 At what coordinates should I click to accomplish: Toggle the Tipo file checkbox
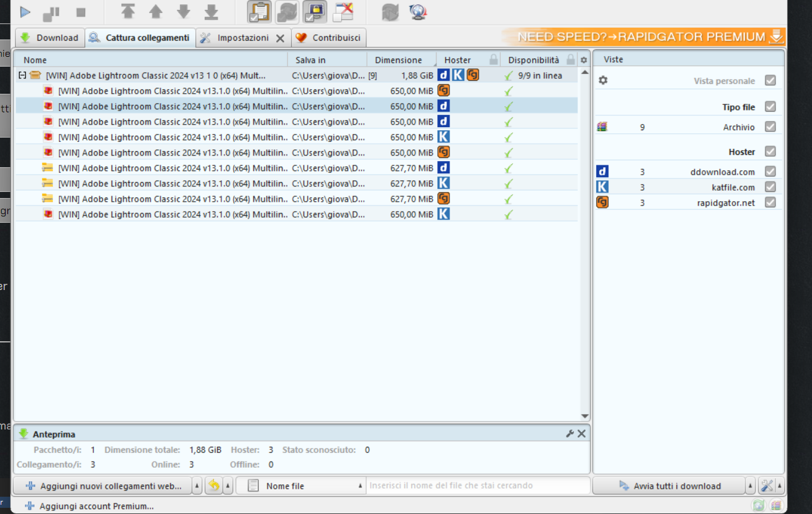click(x=770, y=107)
